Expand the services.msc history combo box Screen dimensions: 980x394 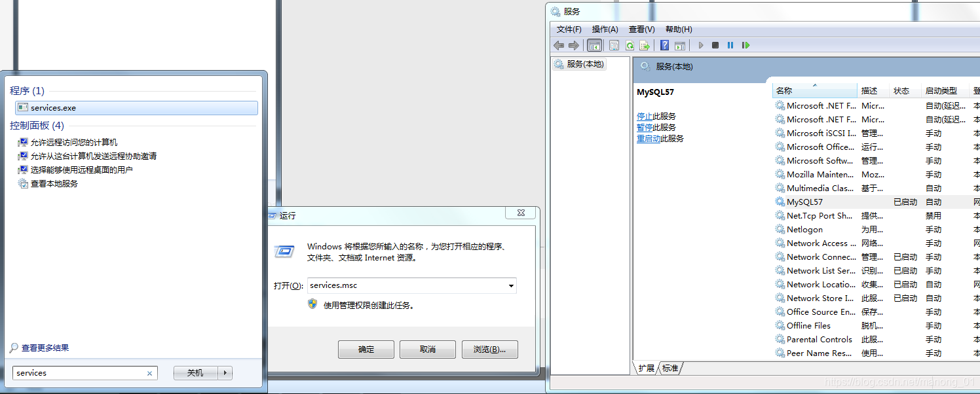coord(510,285)
